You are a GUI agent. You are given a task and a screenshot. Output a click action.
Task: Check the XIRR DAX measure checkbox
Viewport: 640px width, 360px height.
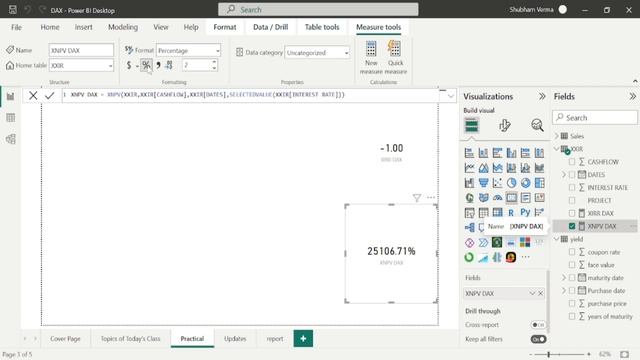coord(572,213)
